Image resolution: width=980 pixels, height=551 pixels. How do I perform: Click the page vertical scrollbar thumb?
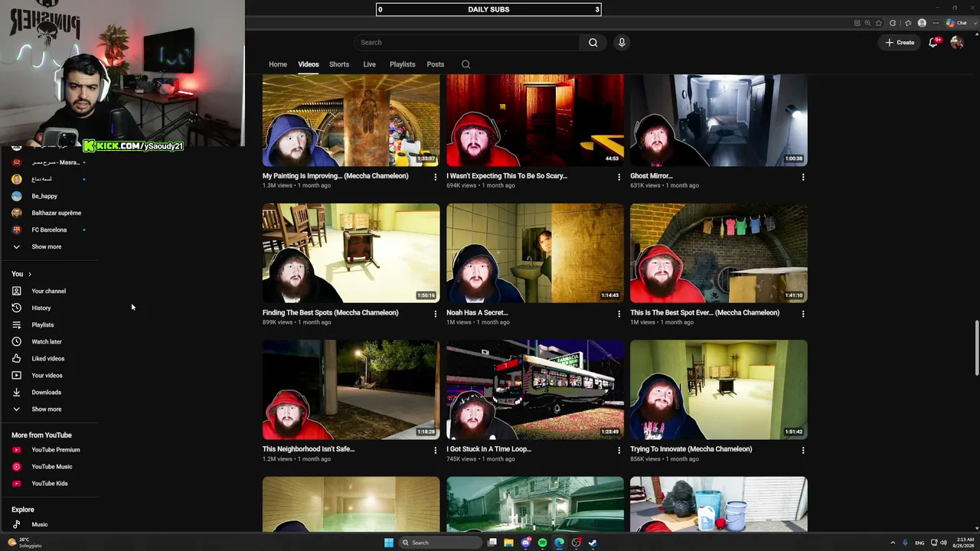[x=976, y=348]
